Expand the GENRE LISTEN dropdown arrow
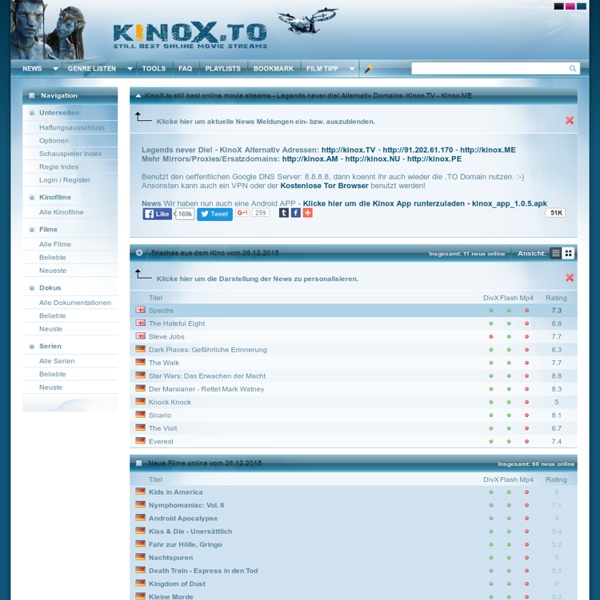The image size is (600, 600). click(x=130, y=69)
